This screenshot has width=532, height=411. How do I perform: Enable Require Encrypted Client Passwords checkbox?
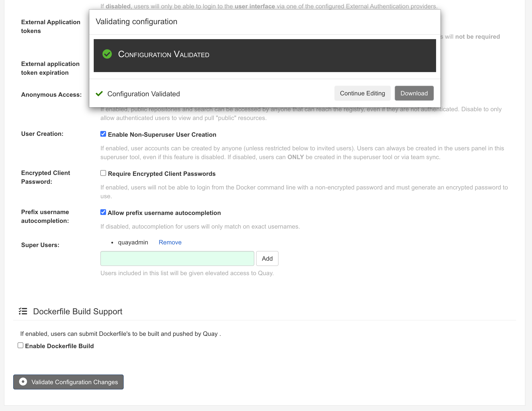click(103, 173)
